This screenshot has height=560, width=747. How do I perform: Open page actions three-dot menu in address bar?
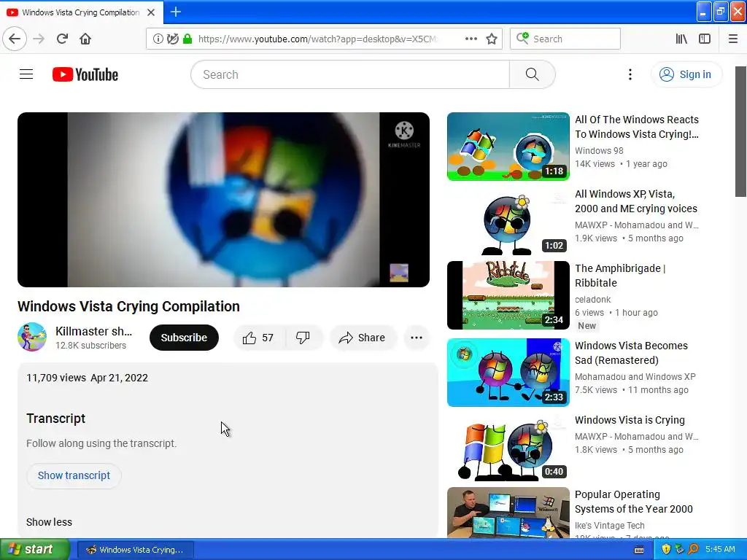point(471,39)
